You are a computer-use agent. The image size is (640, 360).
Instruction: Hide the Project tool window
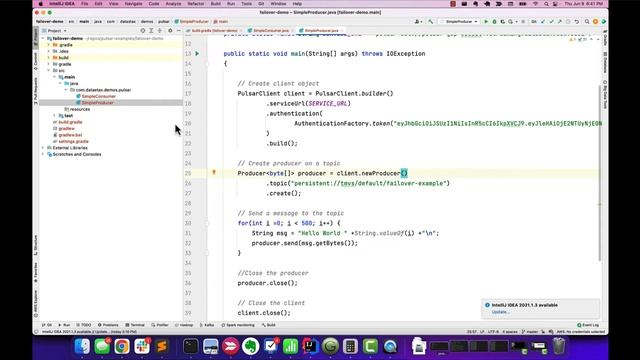[x=178, y=31]
